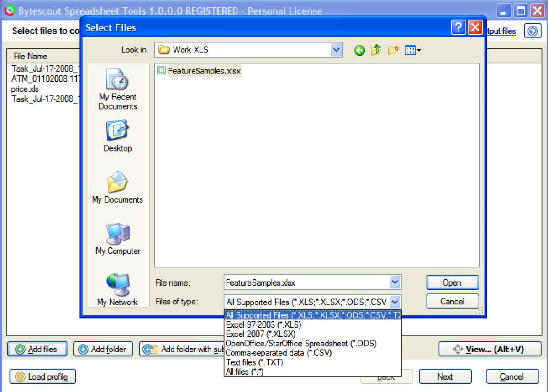The height and width of the screenshot is (392, 548).
Task: Open the Views icon menu in the dialog
Action: pyautogui.click(x=410, y=50)
